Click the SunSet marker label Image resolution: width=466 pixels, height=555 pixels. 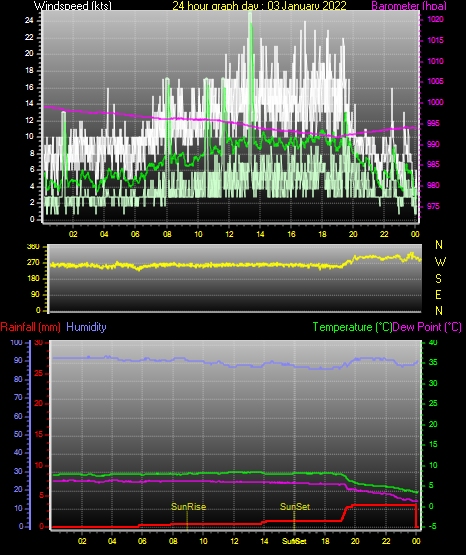coord(295,507)
